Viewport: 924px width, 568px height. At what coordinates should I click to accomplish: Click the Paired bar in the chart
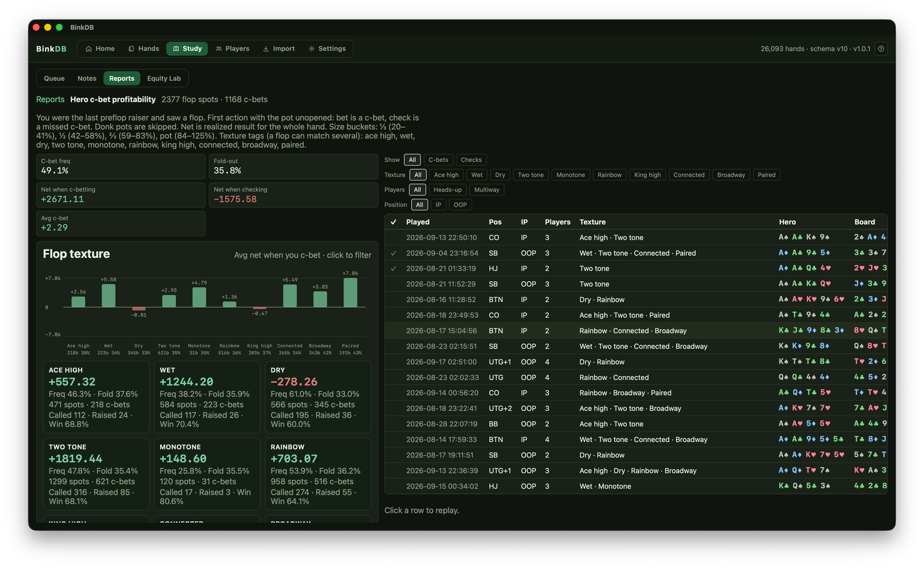tap(350, 292)
